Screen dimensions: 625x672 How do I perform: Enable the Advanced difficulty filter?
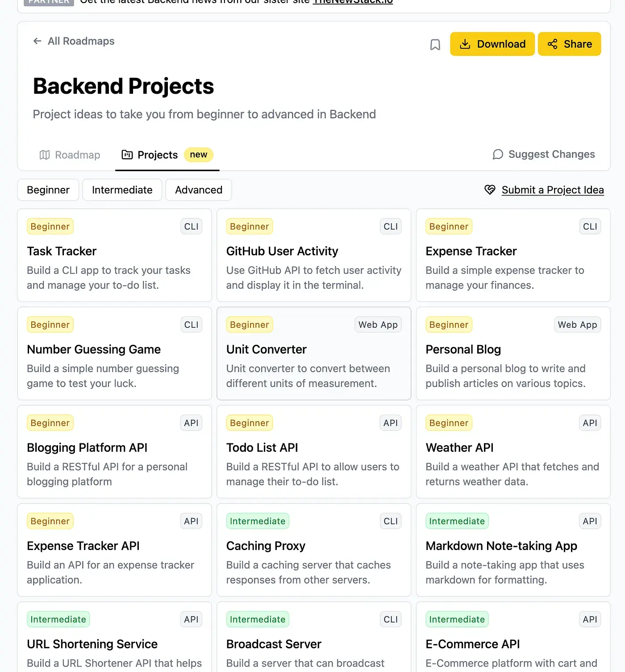tap(198, 190)
